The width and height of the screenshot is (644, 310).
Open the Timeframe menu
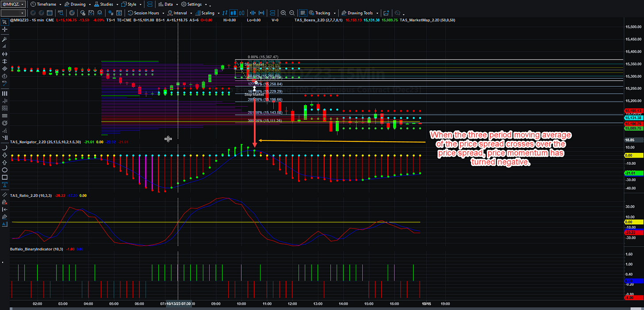click(x=46, y=4)
